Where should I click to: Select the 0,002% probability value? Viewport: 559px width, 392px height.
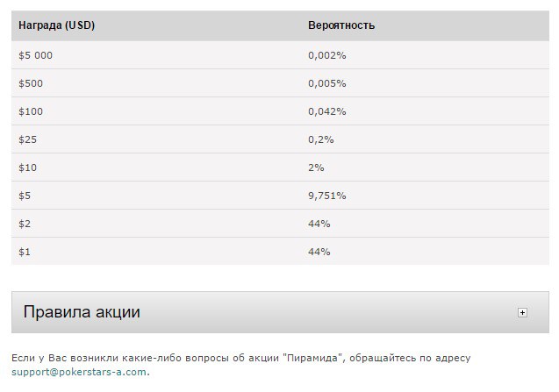(x=326, y=55)
